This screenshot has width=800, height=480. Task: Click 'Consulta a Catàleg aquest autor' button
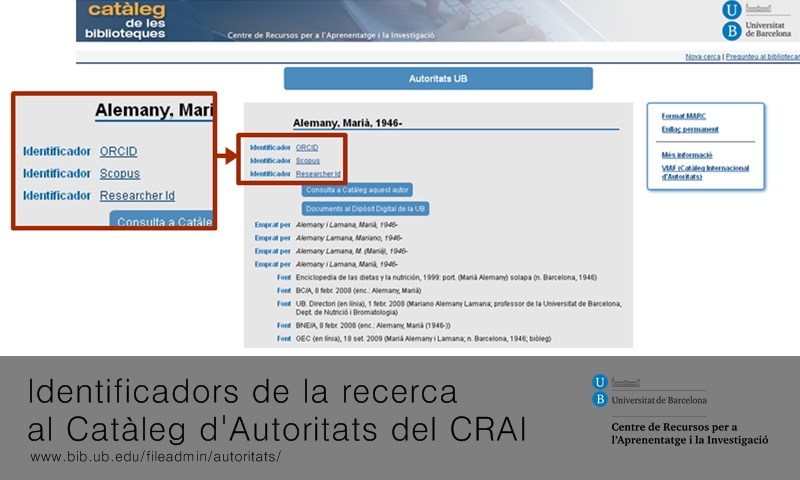[x=357, y=190]
